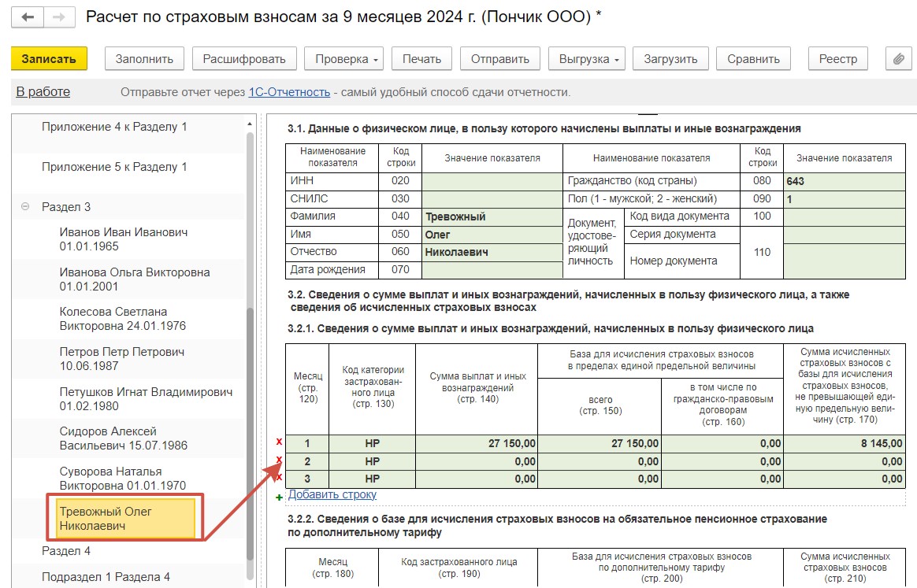Screen dimensions: 917x588
Task: Open attachments via the paperclip icon
Action: click(x=898, y=59)
